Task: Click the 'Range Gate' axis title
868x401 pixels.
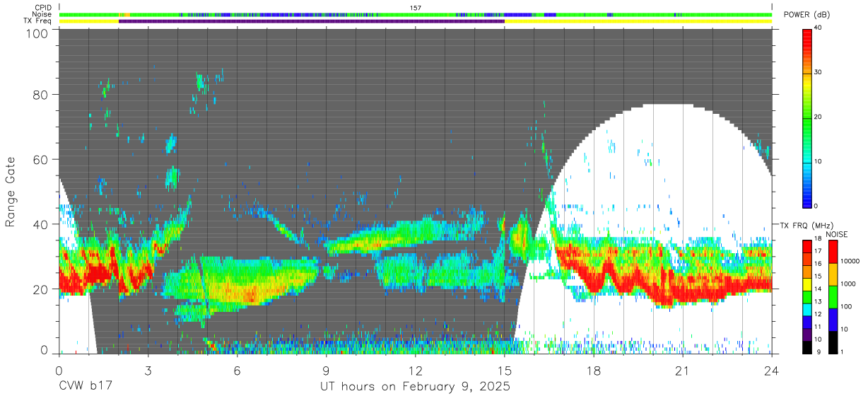Action: pos(11,192)
